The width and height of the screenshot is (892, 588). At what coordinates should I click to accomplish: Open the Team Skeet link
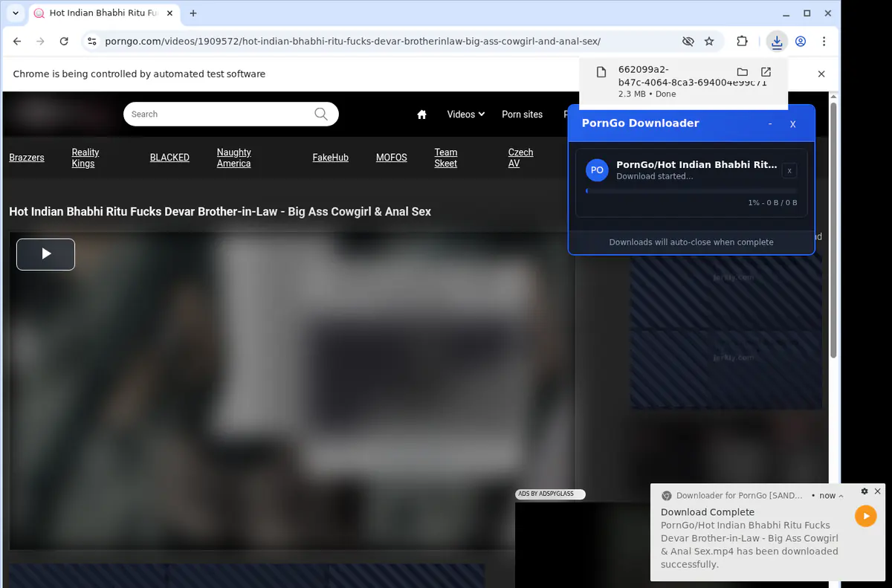tap(446, 158)
